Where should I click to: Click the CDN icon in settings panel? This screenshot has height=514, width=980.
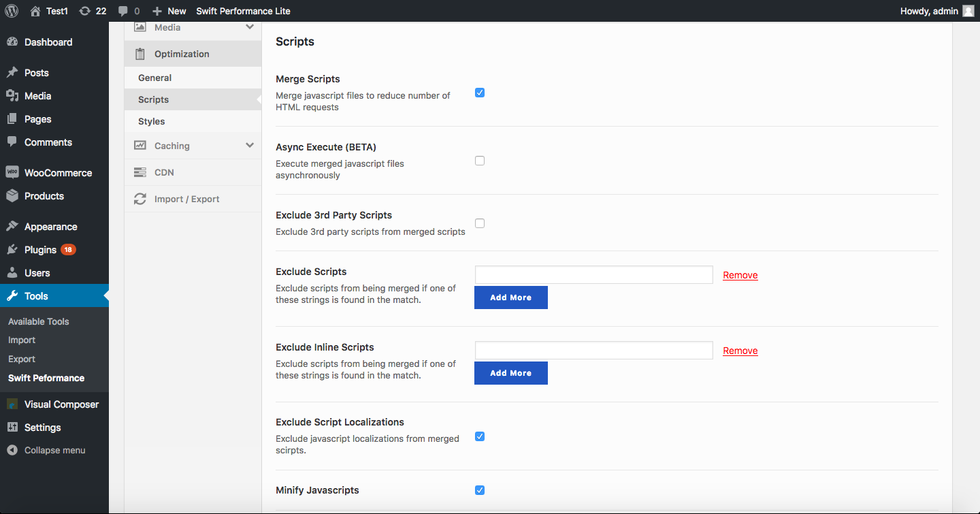tap(140, 172)
